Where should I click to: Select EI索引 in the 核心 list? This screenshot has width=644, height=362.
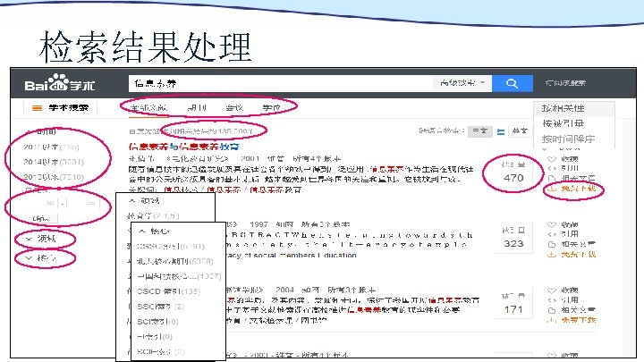(155, 337)
